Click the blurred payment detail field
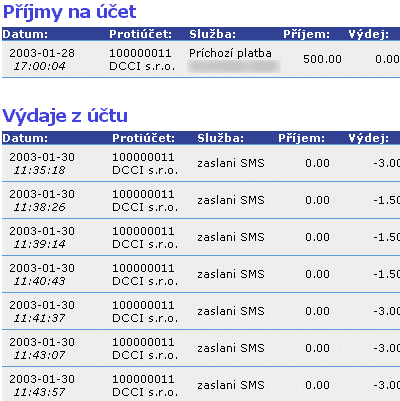This screenshot has height=401, width=400. point(234,66)
